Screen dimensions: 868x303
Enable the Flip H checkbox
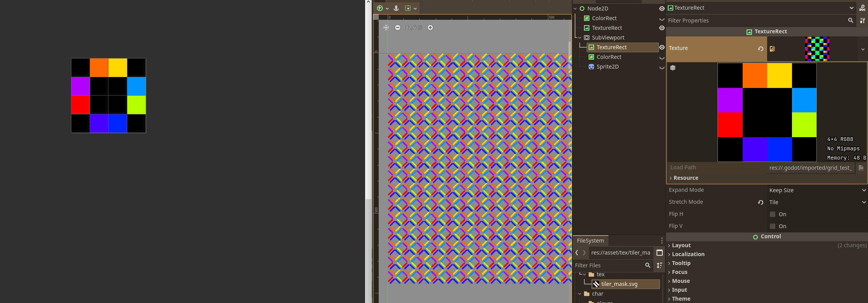(x=773, y=214)
